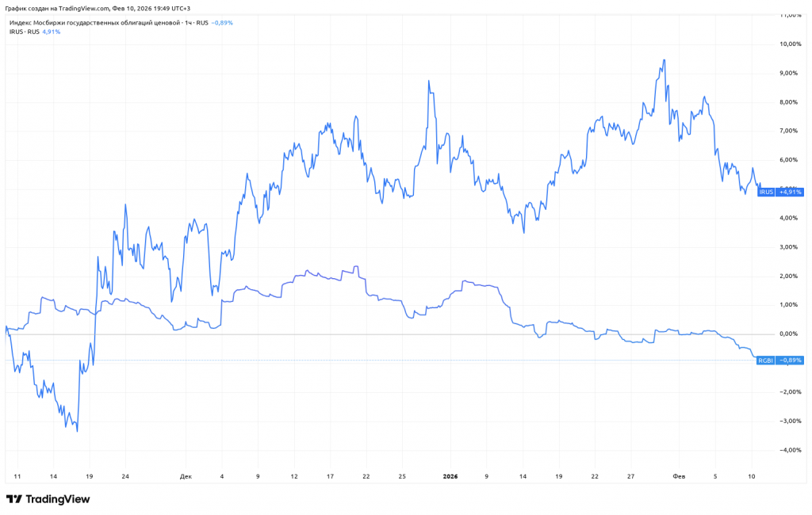The width and height of the screenshot is (812, 515).
Task: Click the Дек month label on time axis
Action: [186, 476]
